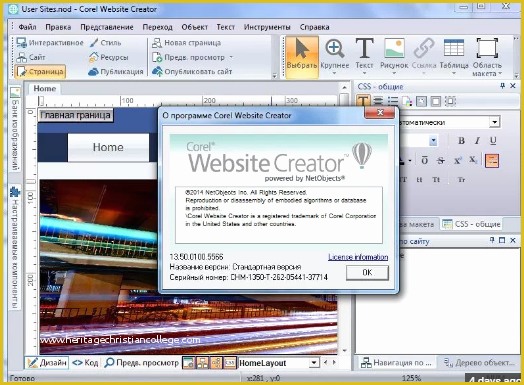Switch to the Дизайн tab
The height and width of the screenshot is (385, 524).
(x=47, y=363)
